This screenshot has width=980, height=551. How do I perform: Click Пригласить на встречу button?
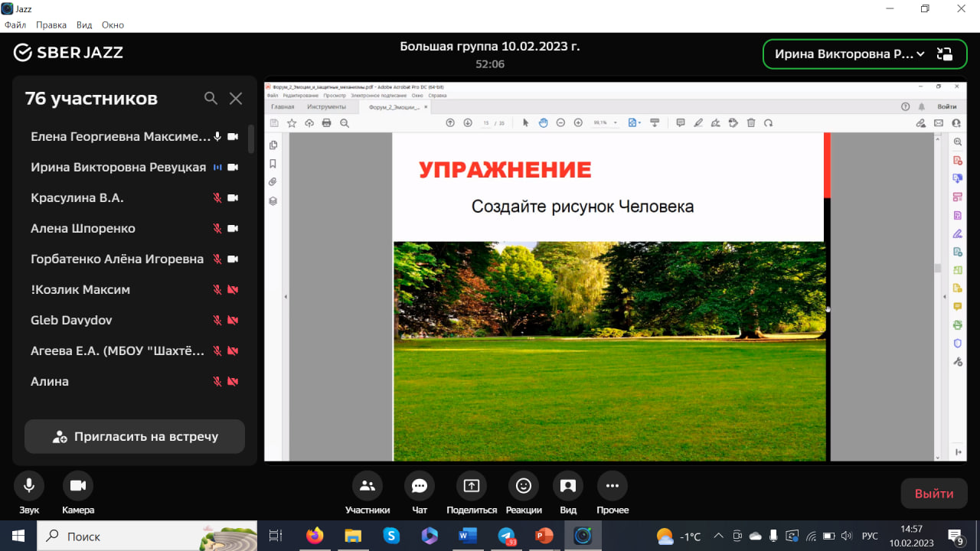135,437
